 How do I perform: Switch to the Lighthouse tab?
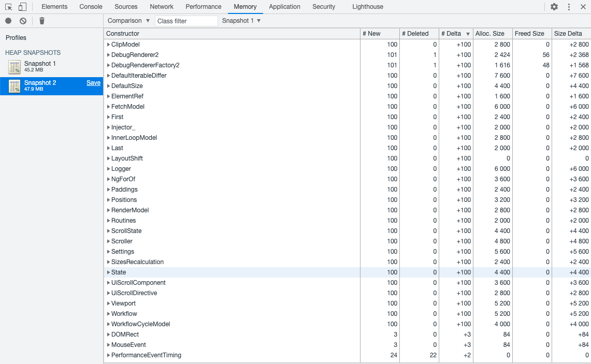[x=368, y=7]
